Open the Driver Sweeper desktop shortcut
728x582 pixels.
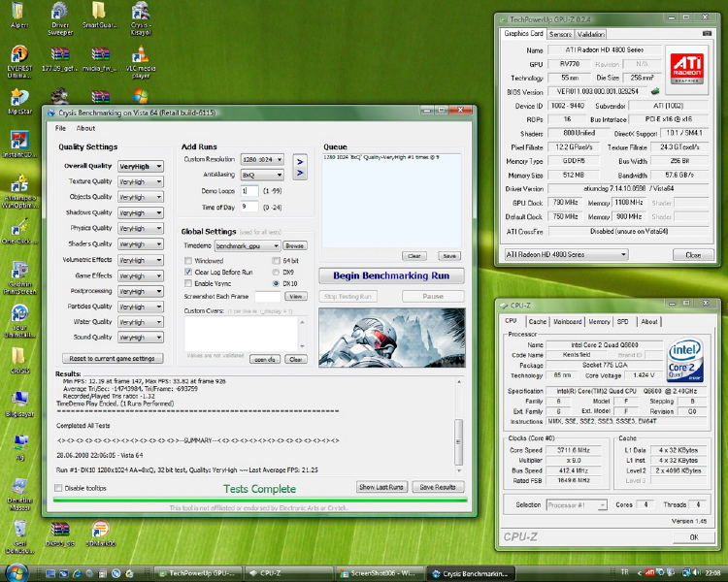pyautogui.click(x=60, y=18)
